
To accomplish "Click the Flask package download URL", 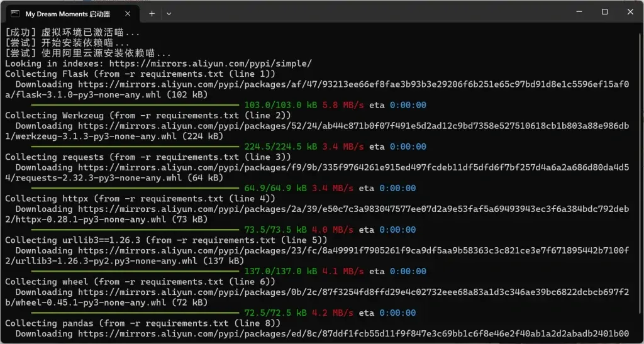I will 352,84.
